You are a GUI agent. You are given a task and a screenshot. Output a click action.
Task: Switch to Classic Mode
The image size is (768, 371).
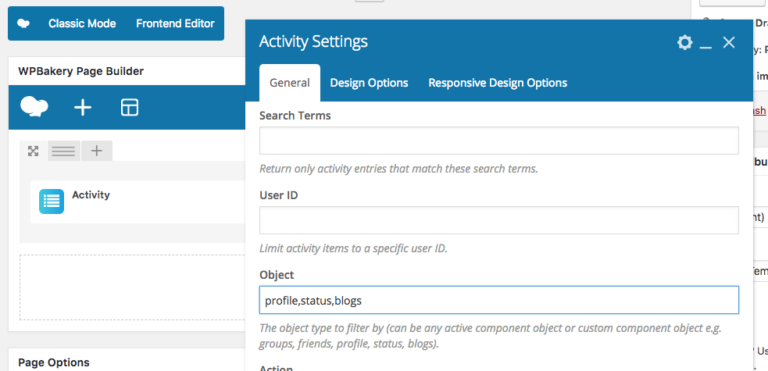coord(82,24)
